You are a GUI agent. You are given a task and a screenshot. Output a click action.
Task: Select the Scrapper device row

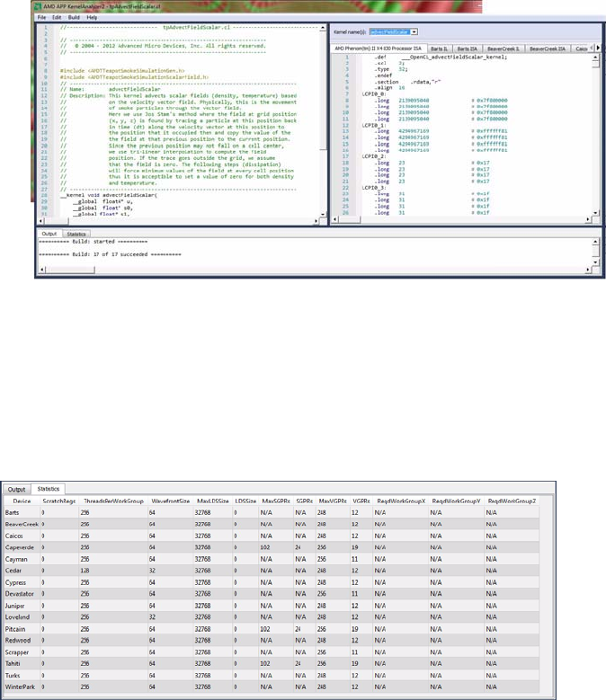click(x=271, y=652)
